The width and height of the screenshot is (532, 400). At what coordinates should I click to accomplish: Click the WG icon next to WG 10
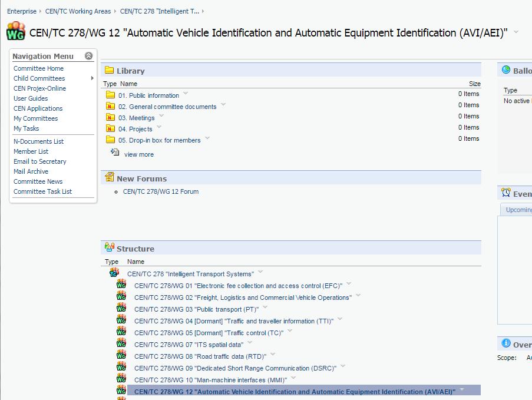click(x=121, y=378)
